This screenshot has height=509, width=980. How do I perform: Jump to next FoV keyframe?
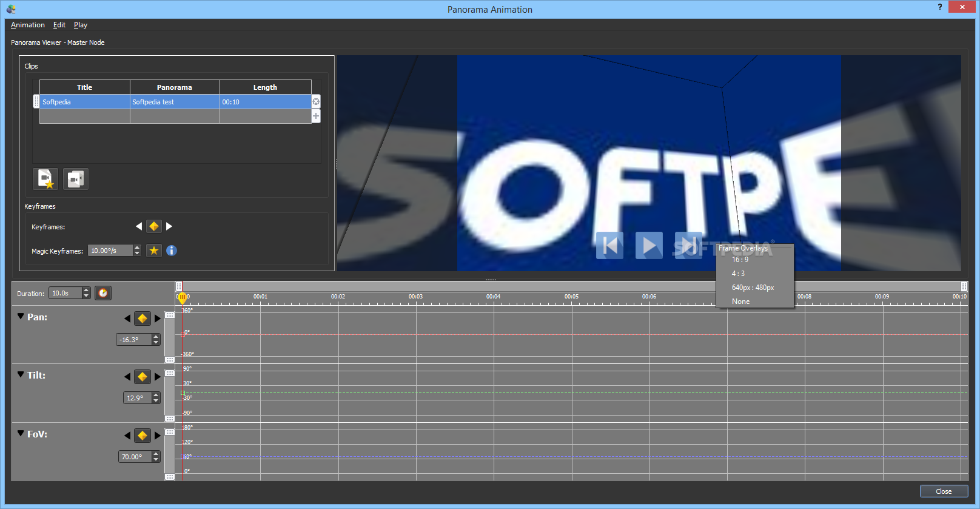point(158,436)
